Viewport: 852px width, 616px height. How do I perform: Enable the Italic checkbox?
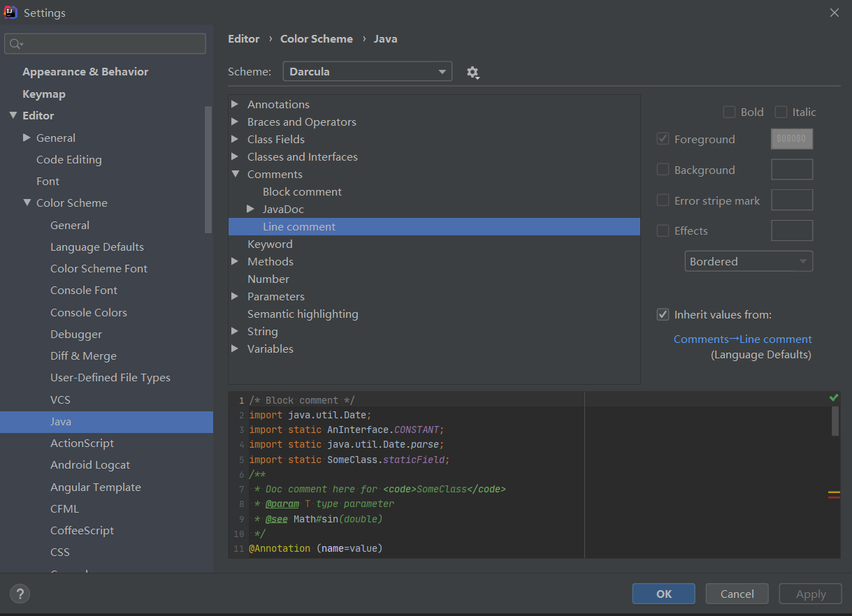[781, 112]
